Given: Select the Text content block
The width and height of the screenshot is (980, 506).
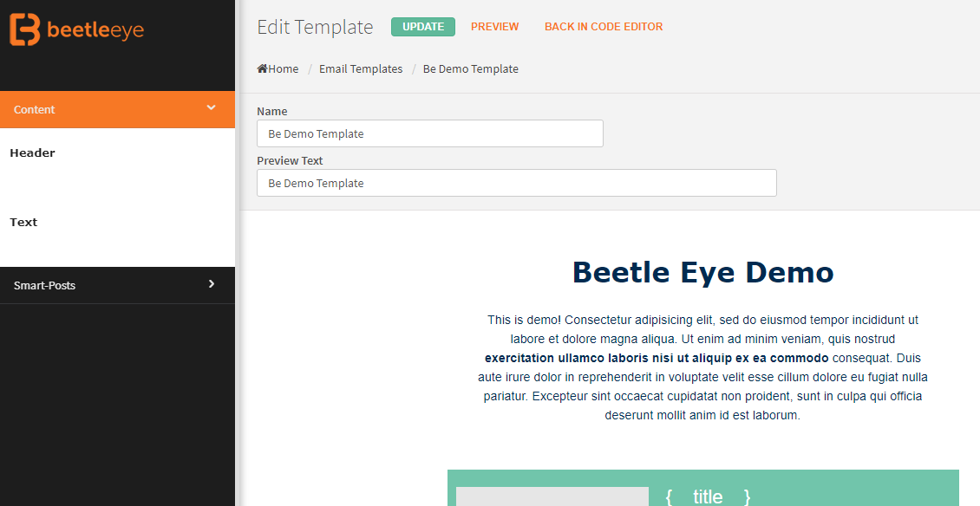Looking at the screenshot, I should (23, 223).
